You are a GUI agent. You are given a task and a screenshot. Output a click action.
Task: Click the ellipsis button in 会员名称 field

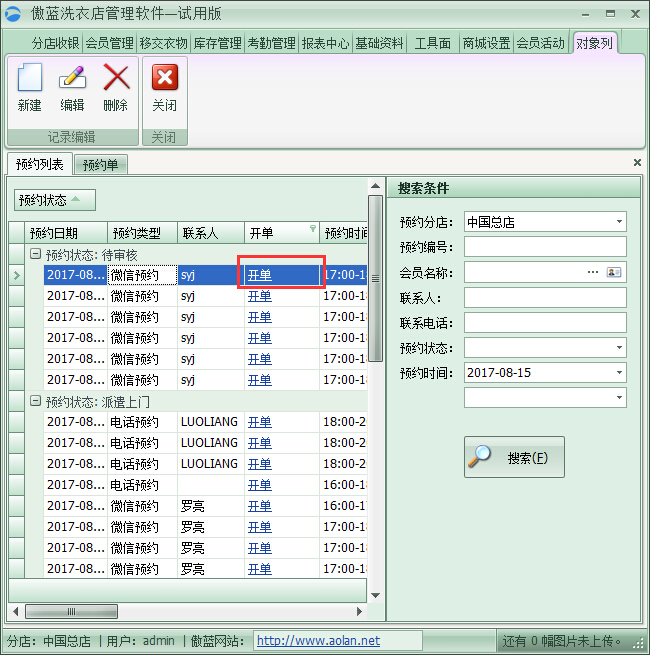coord(592,272)
